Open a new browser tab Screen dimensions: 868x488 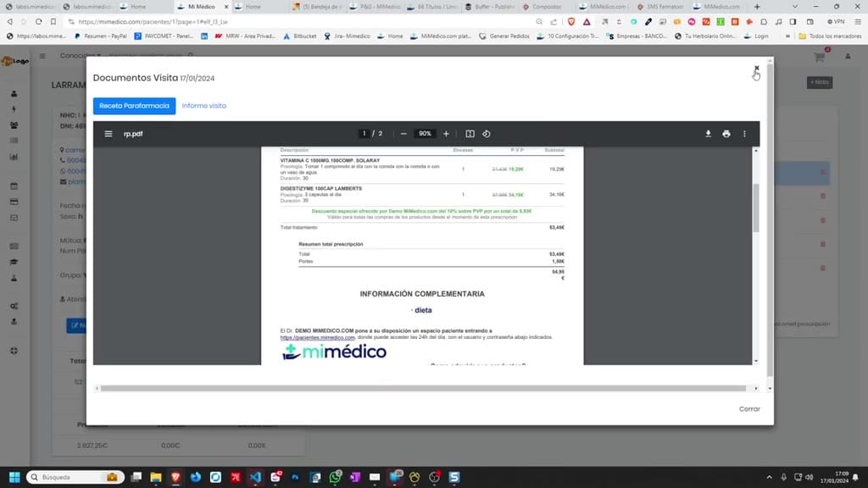(x=757, y=7)
